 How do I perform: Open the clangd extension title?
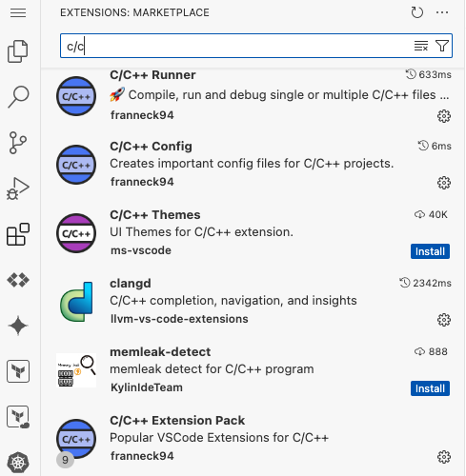click(x=131, y=284)
